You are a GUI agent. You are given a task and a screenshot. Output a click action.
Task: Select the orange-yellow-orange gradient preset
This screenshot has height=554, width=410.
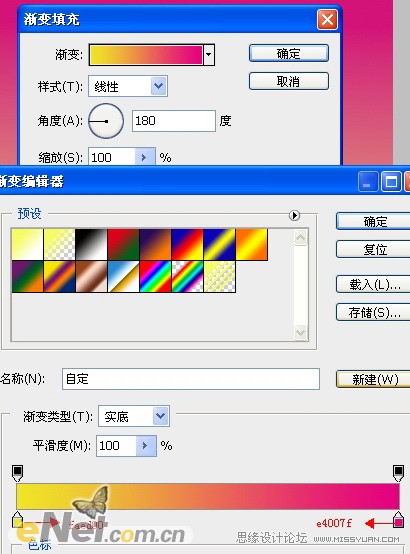tap(252, 244)
